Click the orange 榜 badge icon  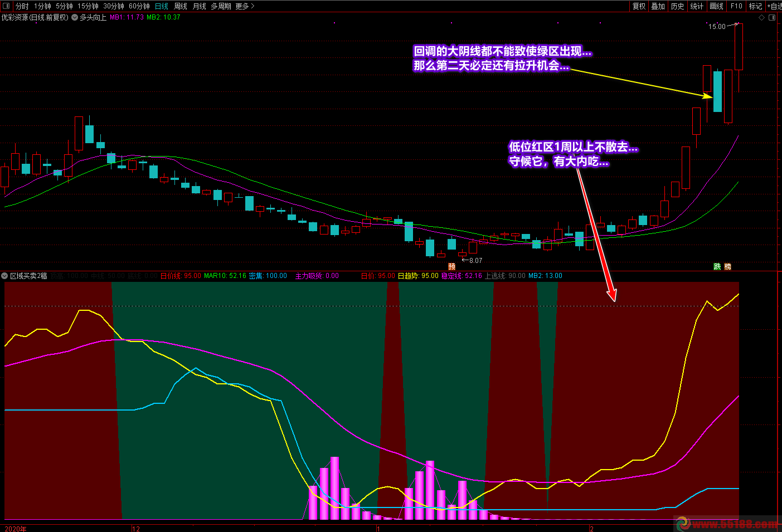727,267
